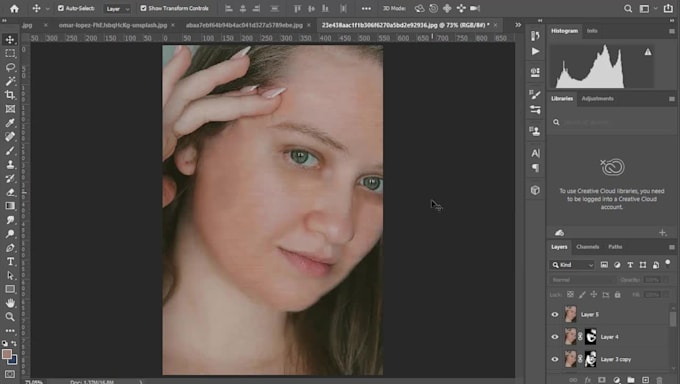Click the Home icon in options bar
This screenshot has height=384, width=680.
(x=14, y=8)
